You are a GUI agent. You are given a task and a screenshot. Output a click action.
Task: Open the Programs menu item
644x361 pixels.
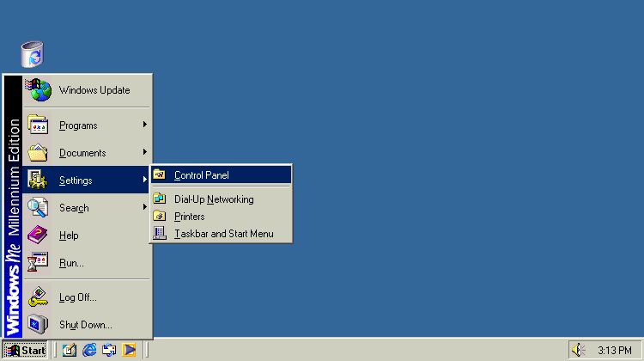click(87, 125)
